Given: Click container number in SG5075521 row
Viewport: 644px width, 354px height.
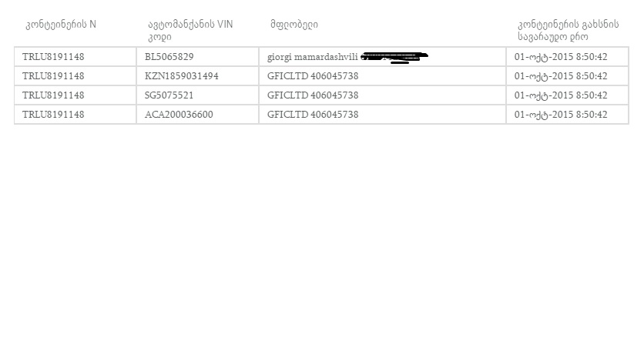Looking at the screenshot, I should click(75, 95).
